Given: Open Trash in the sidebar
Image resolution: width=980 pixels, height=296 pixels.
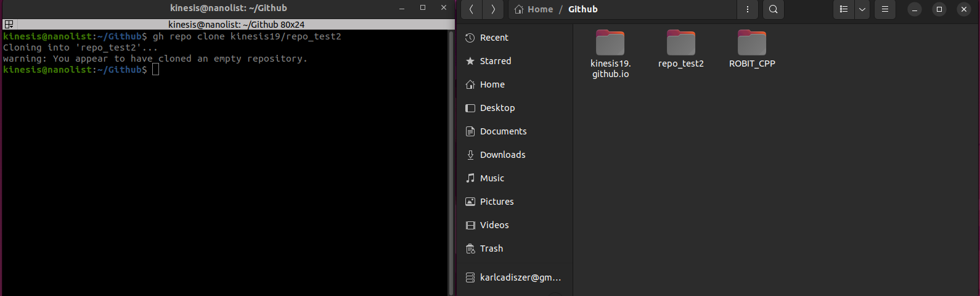Looking at the screenshot, I should click(515, 249).
